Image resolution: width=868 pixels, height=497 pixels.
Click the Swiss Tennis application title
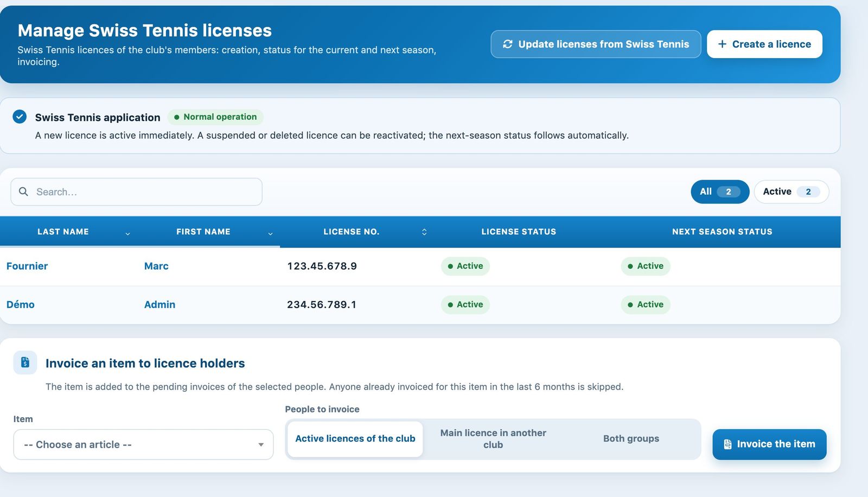pos(98,117)
